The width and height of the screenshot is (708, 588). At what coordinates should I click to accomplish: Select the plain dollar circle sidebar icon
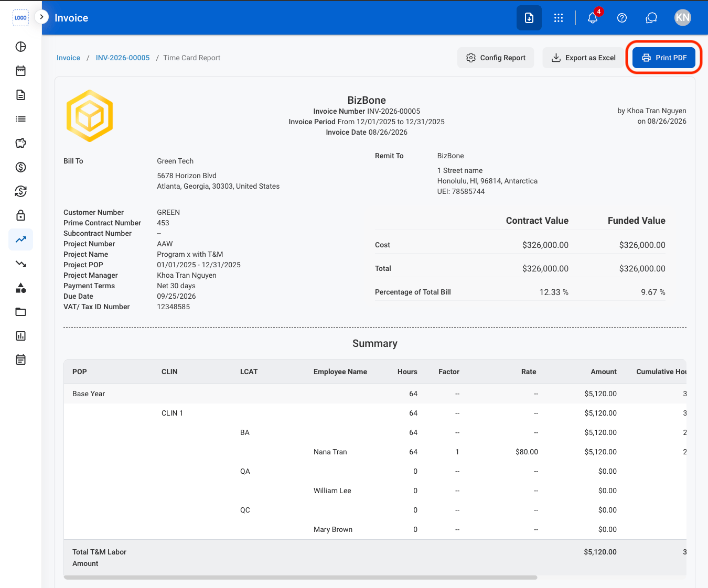[x=20, y=167]
